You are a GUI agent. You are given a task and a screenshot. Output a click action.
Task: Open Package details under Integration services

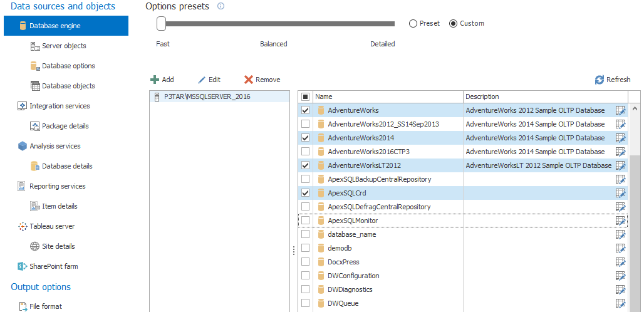click(65, 126)
